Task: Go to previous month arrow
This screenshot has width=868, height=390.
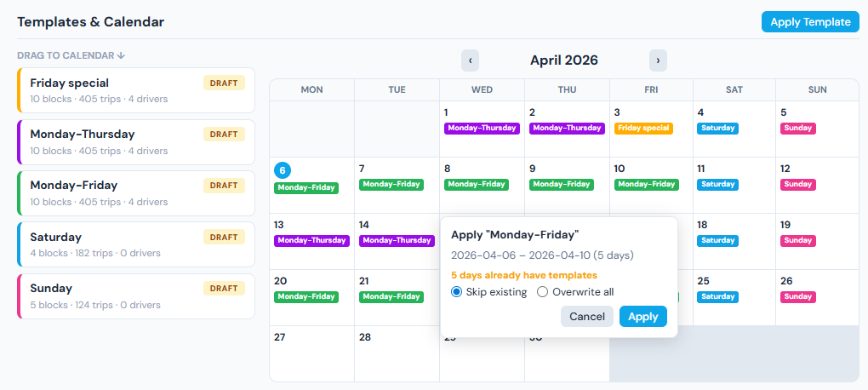Action: pyautogui.click(x=470, y=60)
